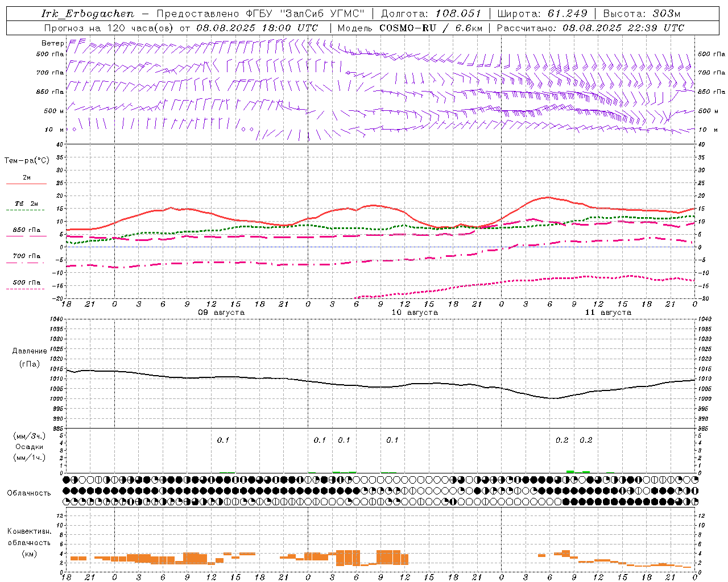
Task: Click the dotted line under legend 500 гПа
Action: [x=26, y=289]
